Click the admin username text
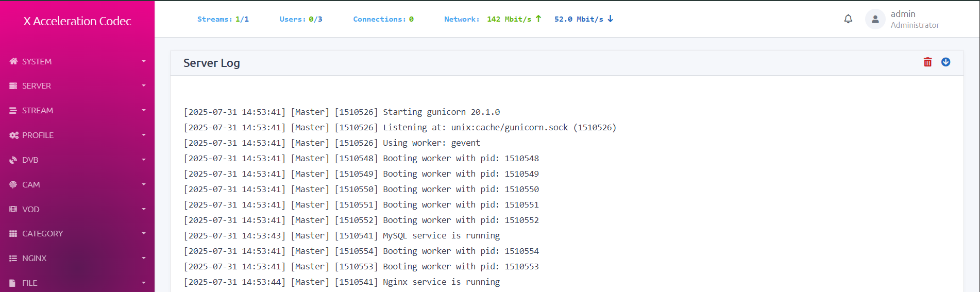This screenshot has height=292, width=980. [903, 14]
